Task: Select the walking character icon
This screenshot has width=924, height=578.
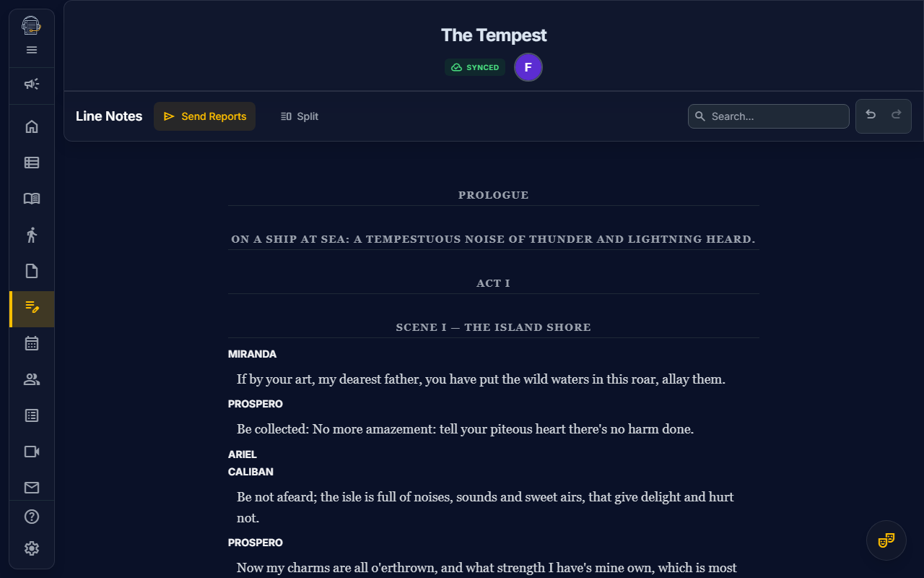Action: coord(32,234)
